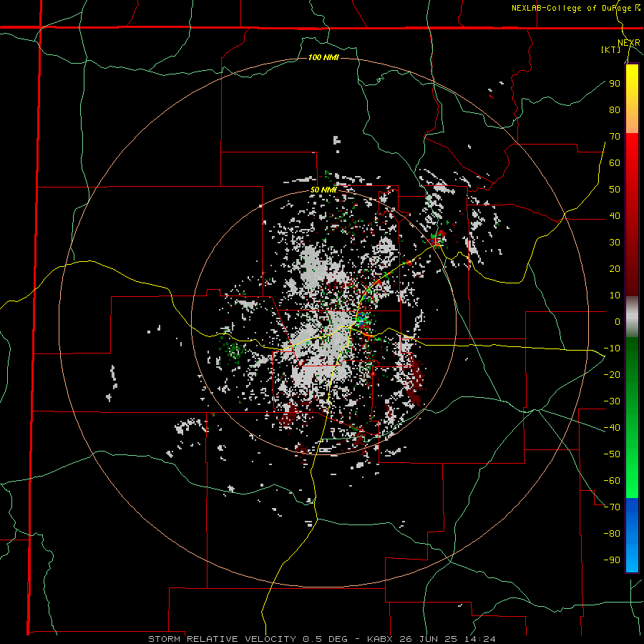
Task: Click the 80 value on velocity scale
Action: [615, 110]
